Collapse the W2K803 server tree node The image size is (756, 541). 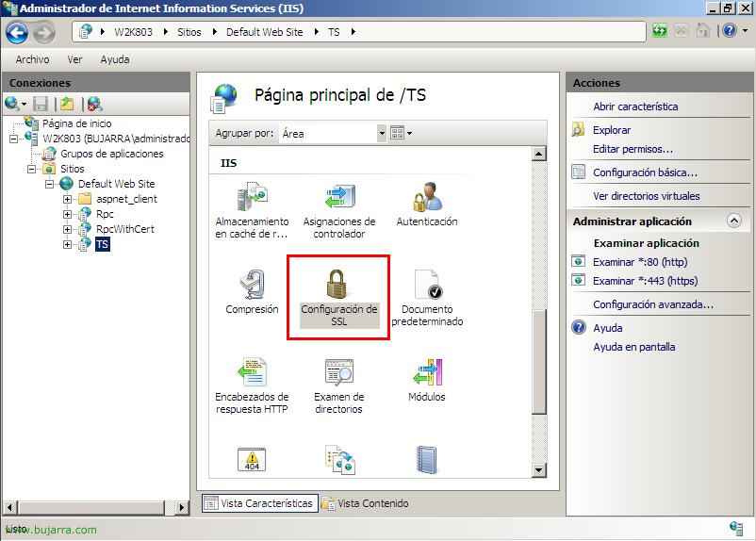[14, 139]
